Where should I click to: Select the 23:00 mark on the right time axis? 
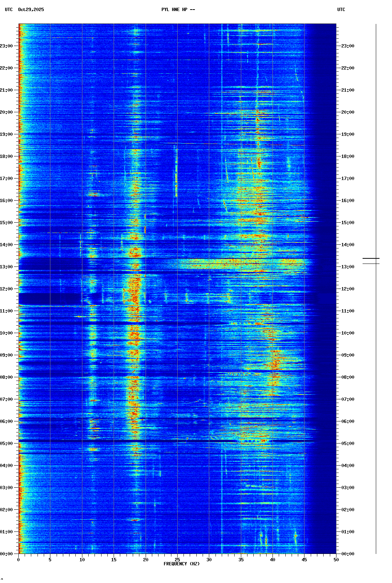(348, 46)
